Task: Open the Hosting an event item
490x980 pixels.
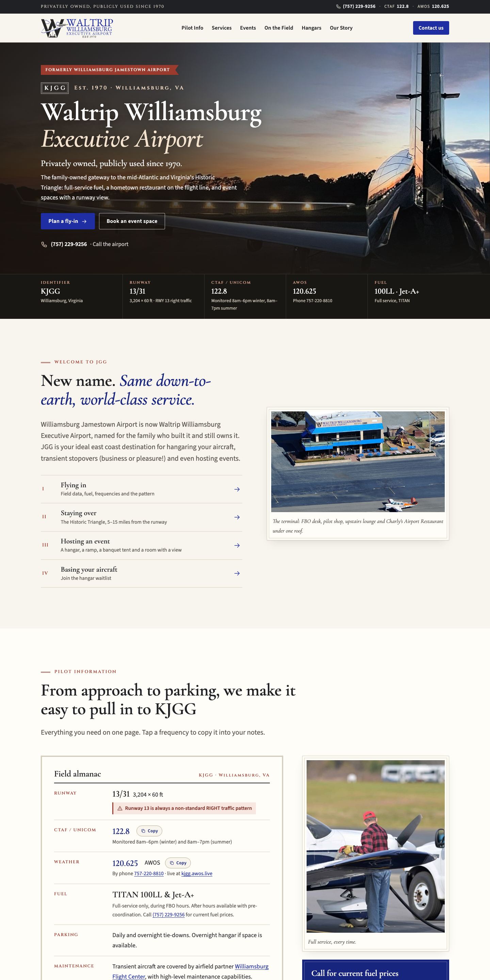Action: (142, 545)
